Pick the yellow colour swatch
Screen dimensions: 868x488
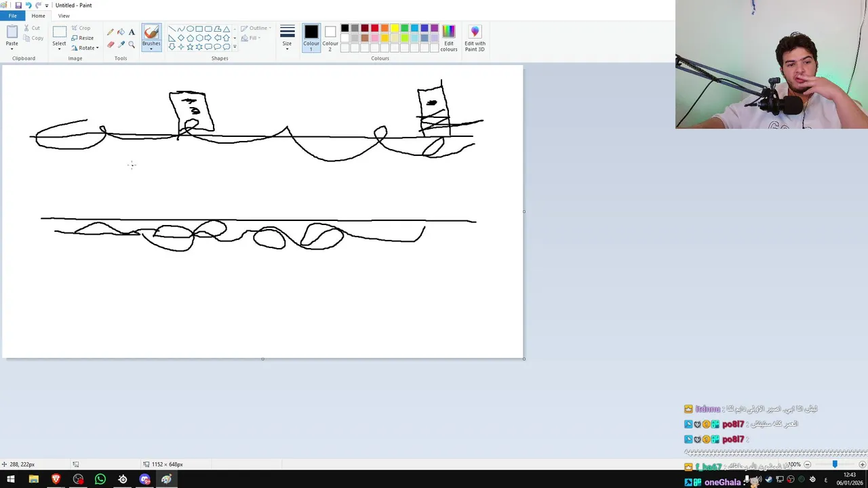395,28
